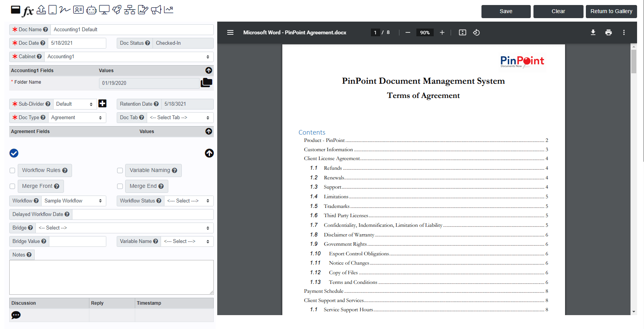Viewport: 644px width, 329px height.
Task: Click the tablet device icon
Action: point(53,10)
